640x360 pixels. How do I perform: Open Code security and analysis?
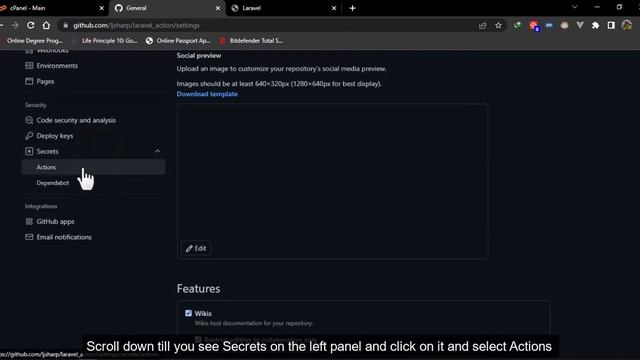[x=76, y=120]
